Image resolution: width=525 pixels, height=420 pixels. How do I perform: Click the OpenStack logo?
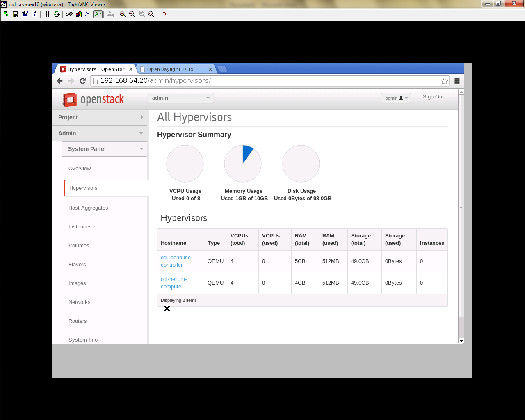pos(93,99)
